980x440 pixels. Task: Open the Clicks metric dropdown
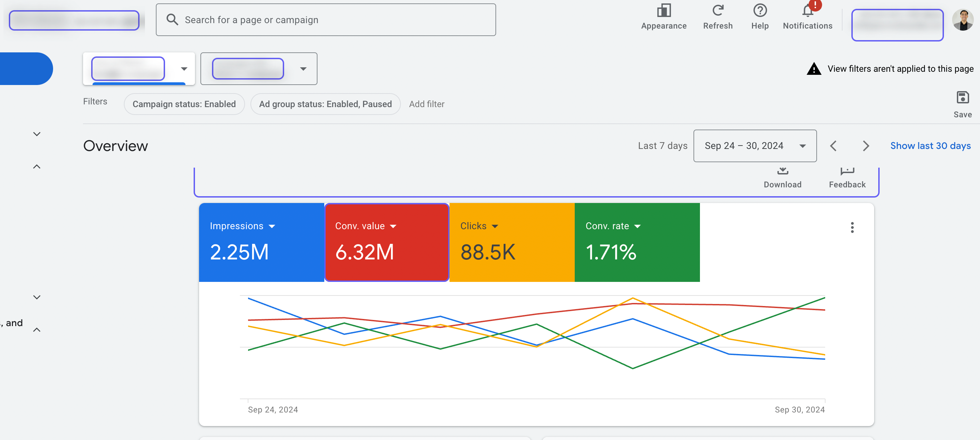[494, 226]
